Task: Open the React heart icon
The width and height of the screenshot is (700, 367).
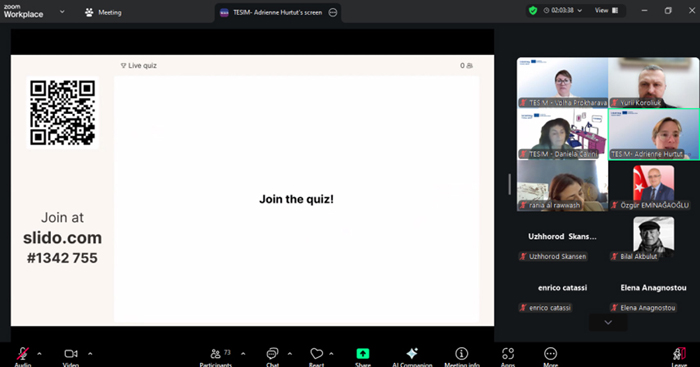Action: coord(317,354)
